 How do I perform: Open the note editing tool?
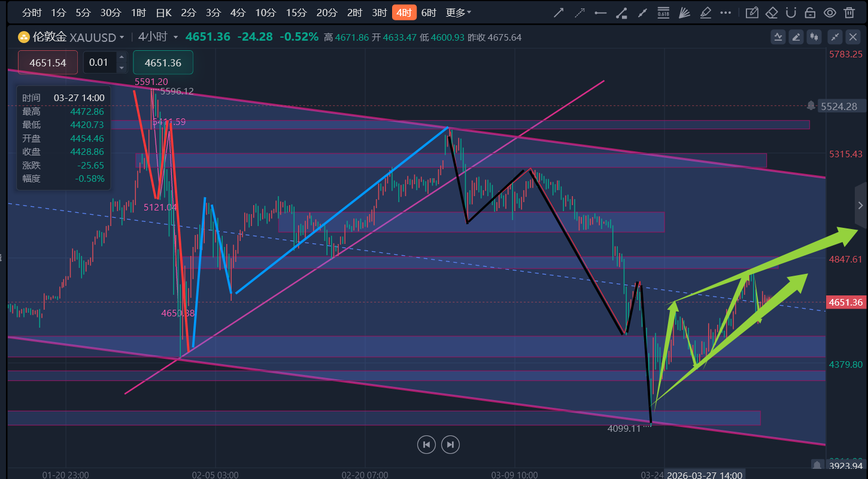coord(752,13)
